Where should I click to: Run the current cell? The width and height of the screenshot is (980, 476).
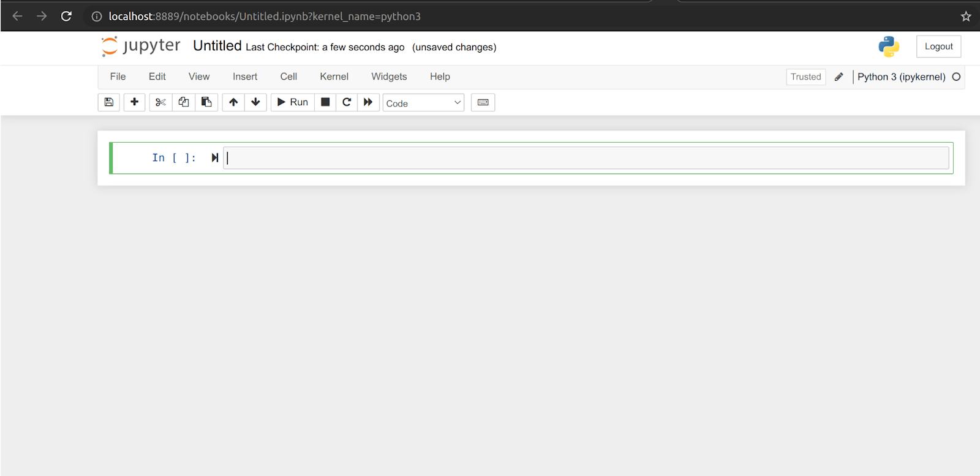click(293, 102)
